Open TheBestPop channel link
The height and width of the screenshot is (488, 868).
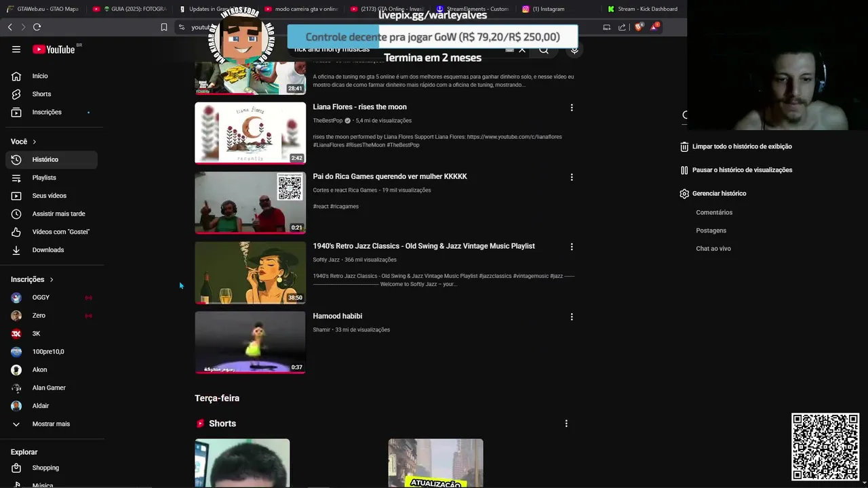328,121
